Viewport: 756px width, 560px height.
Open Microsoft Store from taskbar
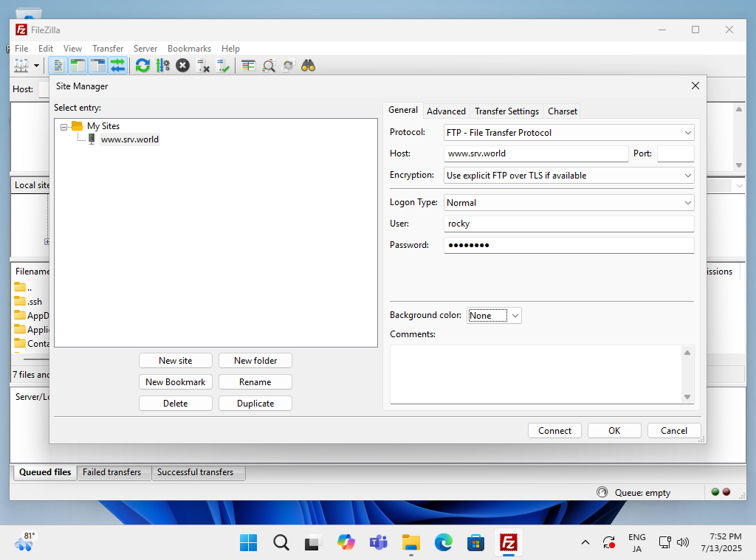(x=475, y=542)
